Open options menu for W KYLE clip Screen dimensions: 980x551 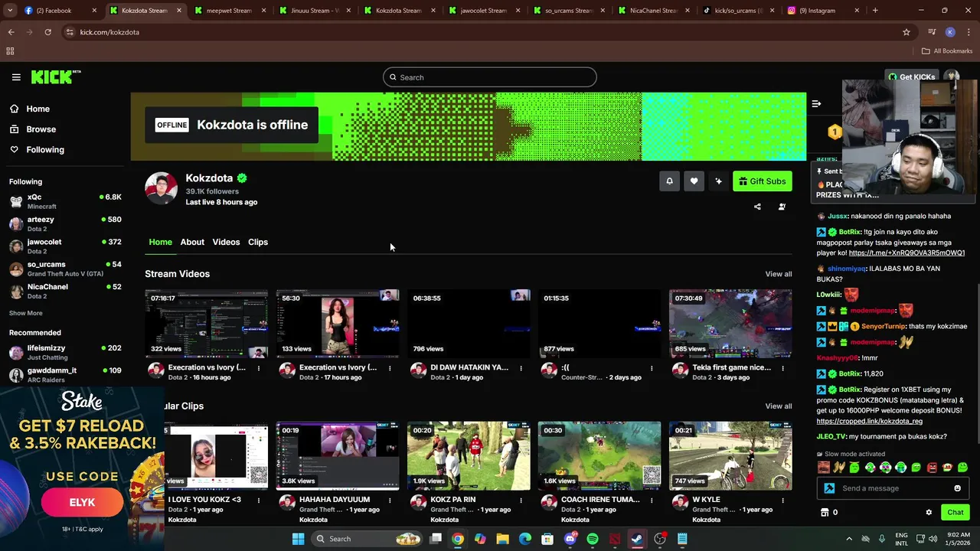(x=782, y=500)
